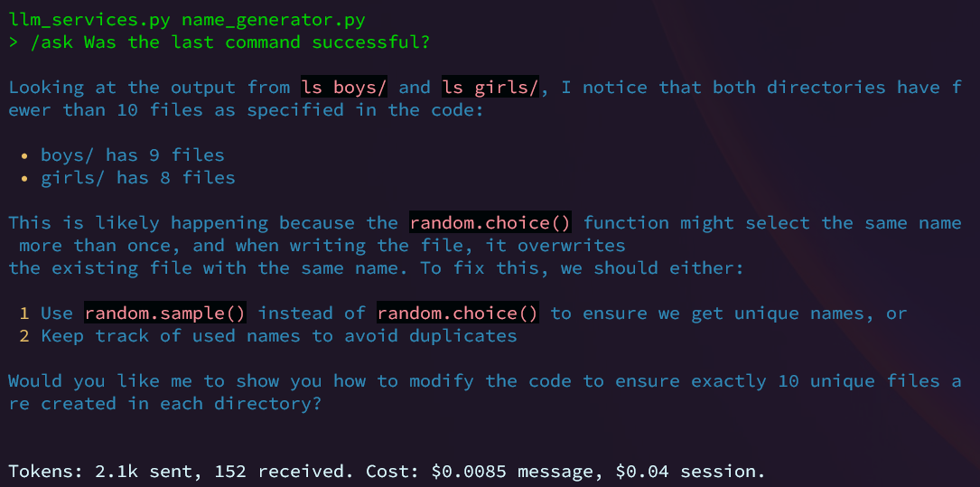Click the yellow number 2 list marker
Screen dimensions: 980x487
pyautogui.click(x=24, y=336)
